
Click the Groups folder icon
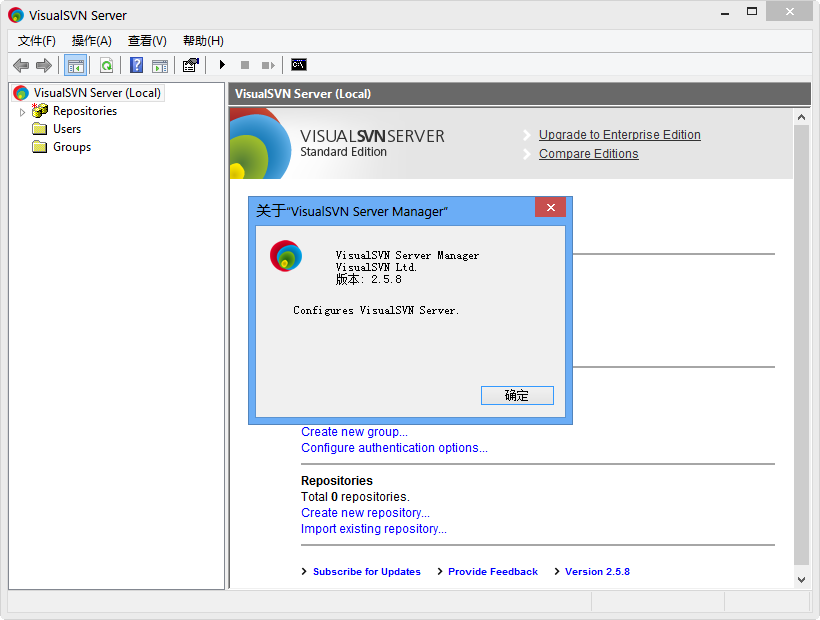pos(40,146)
